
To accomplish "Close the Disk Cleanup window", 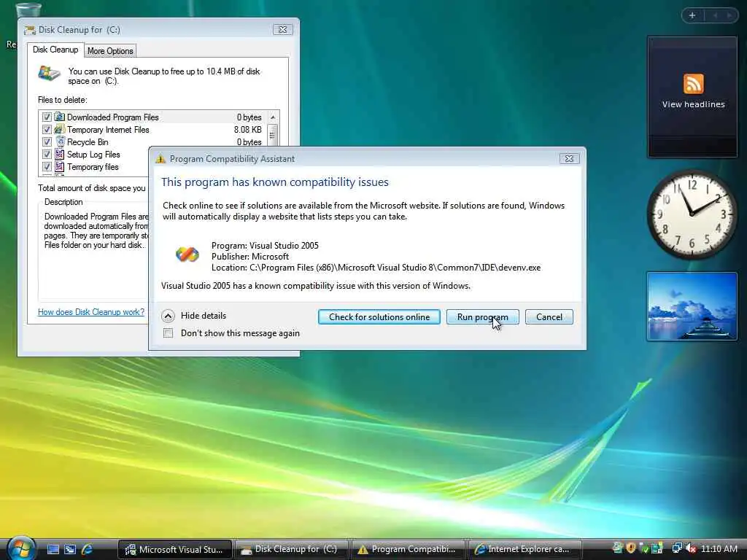I will (282, 29).
